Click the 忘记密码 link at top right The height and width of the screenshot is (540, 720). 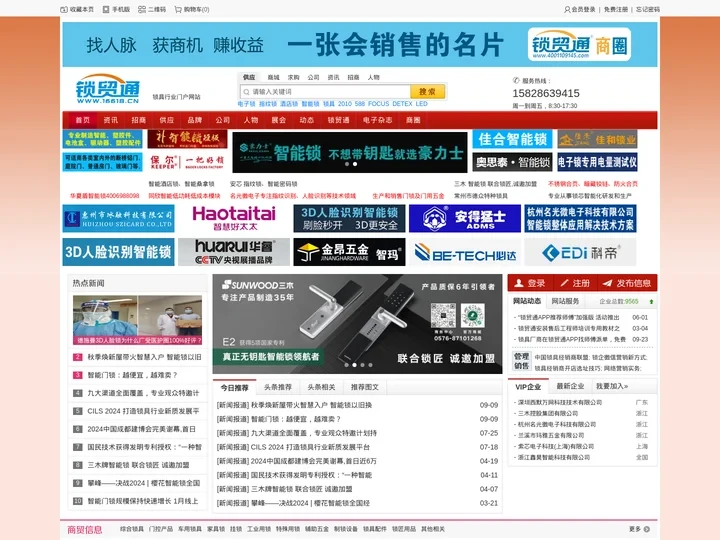tap(647, 9)
